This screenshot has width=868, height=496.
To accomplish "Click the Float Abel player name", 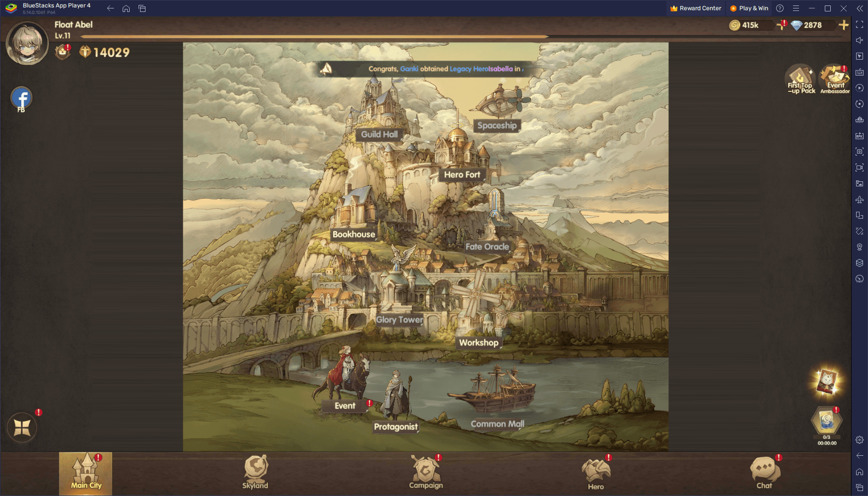I will pos(73,24).
